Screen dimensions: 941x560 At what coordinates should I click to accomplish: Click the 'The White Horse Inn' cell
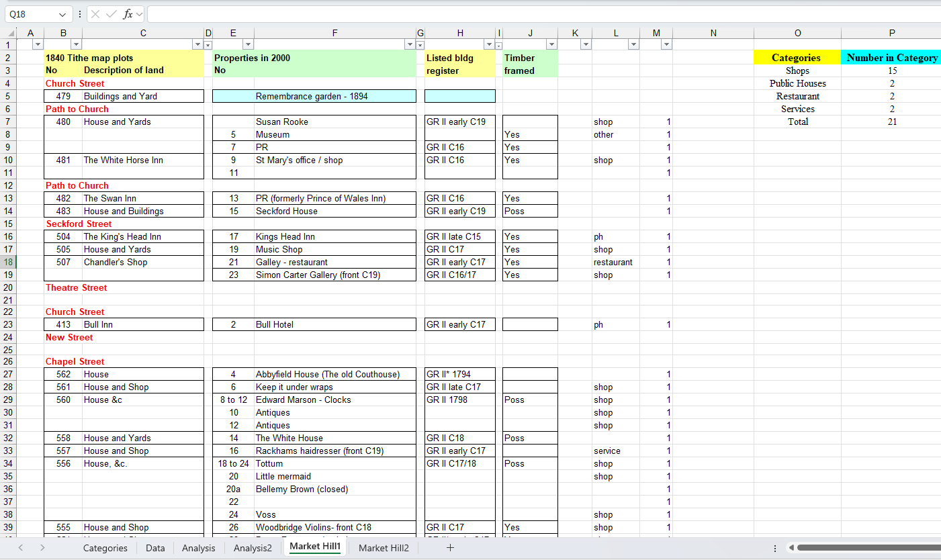[x=142, y=160]
